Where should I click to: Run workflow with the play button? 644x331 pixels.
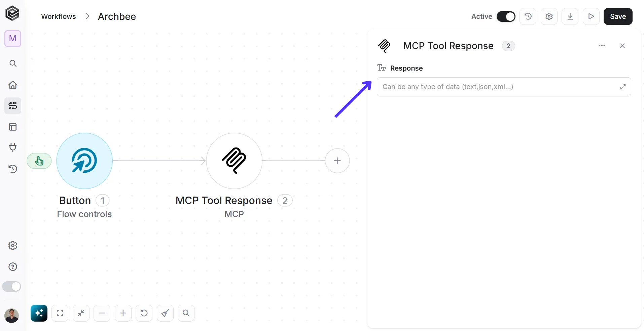[x=591, y=16]
